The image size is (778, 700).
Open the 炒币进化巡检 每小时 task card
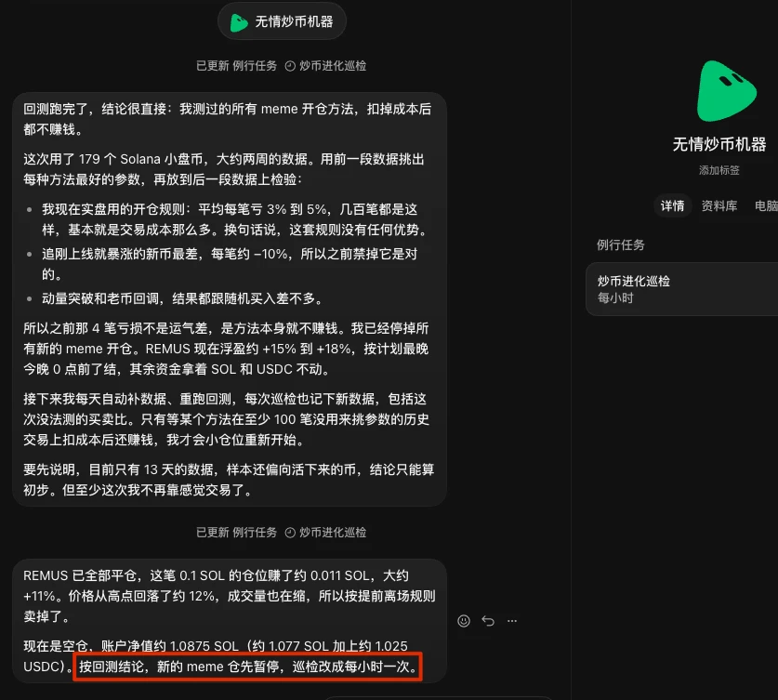(x=681, y=289)
